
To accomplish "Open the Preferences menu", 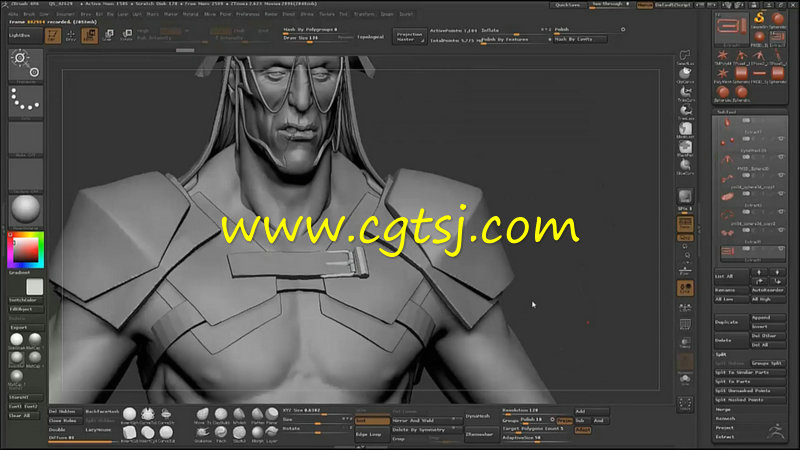I will tap(247, 14).
